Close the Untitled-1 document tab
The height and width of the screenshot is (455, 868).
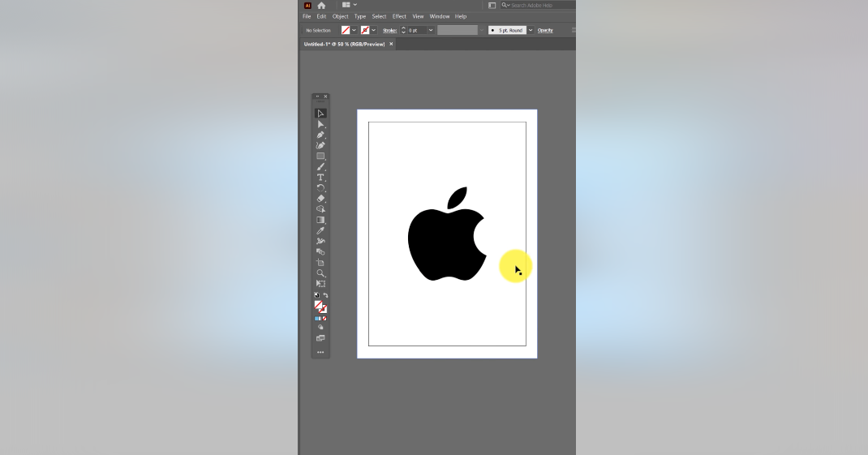tap(391, 44)
